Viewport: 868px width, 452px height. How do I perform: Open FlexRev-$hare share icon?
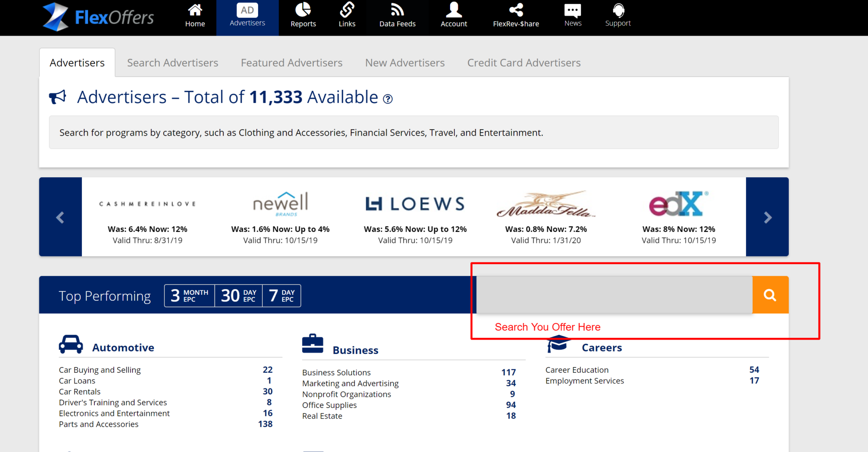coord(516,10)
